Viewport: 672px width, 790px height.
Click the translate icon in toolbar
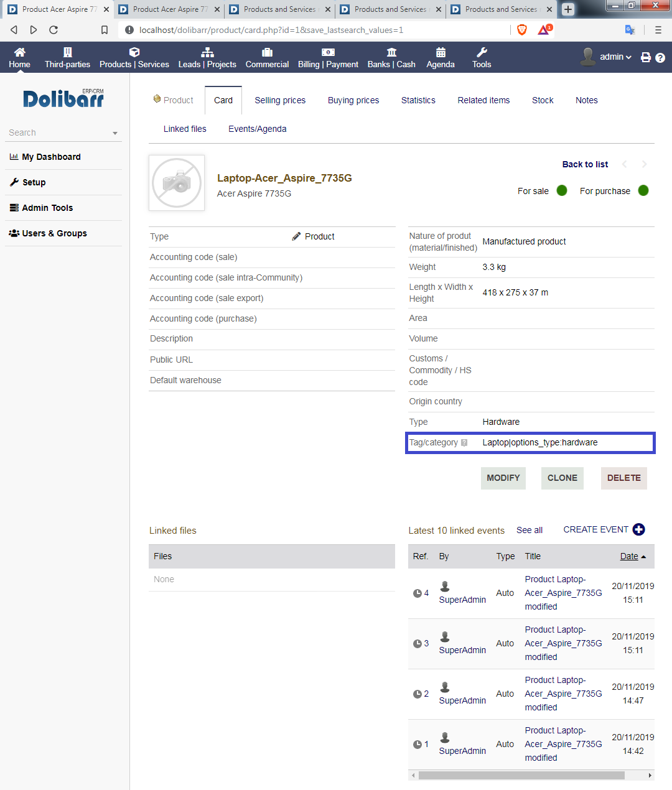630,30
